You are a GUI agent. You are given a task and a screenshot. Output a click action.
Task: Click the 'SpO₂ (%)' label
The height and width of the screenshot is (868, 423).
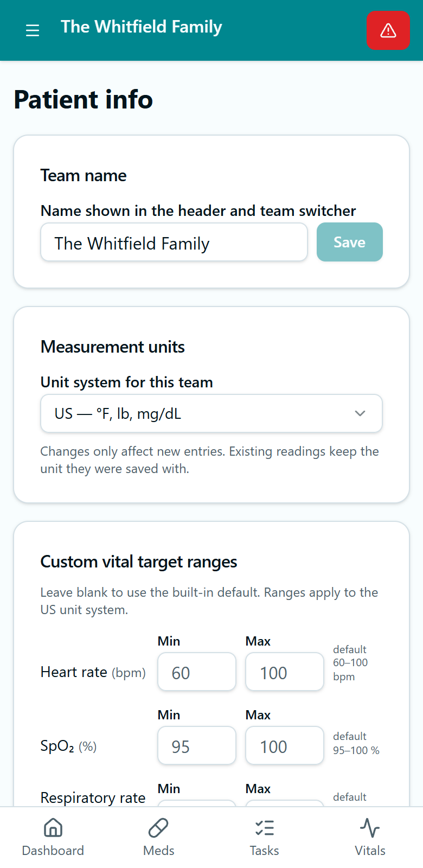(69, 746)
